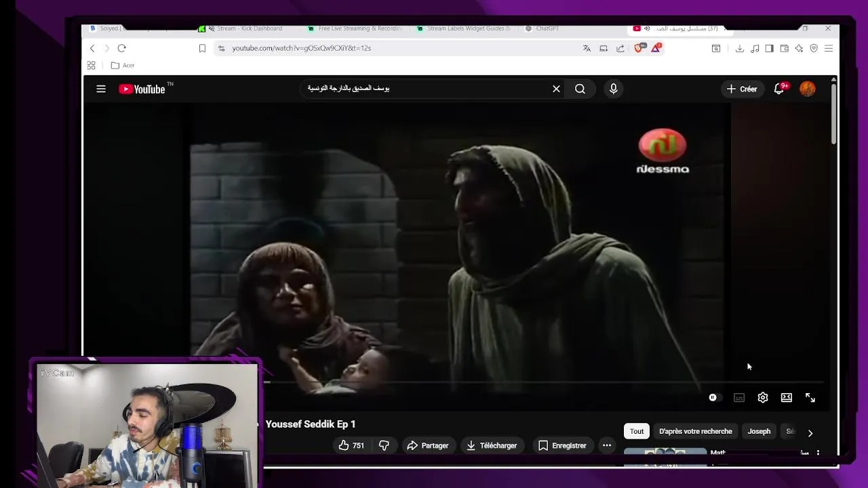This screenshot has width=868, height=488.
Task: Select the Tout filter chip
Action: pyautogui.click(x=637, y=431)
